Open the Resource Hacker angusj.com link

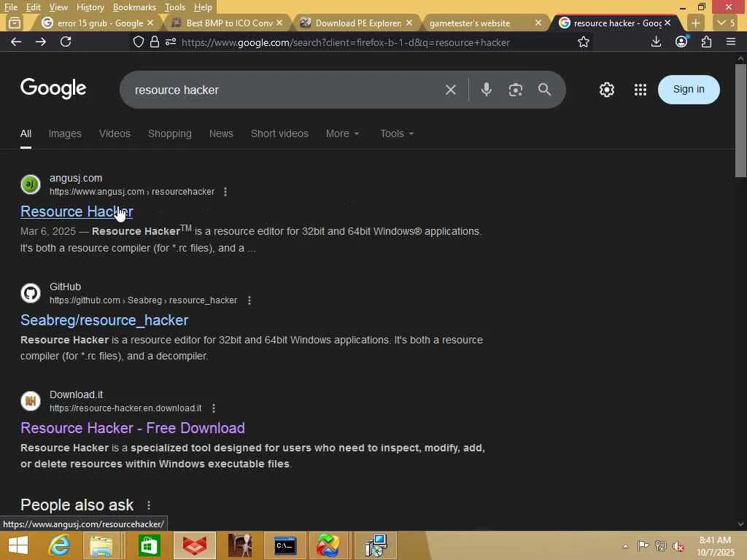click(77, 211)
